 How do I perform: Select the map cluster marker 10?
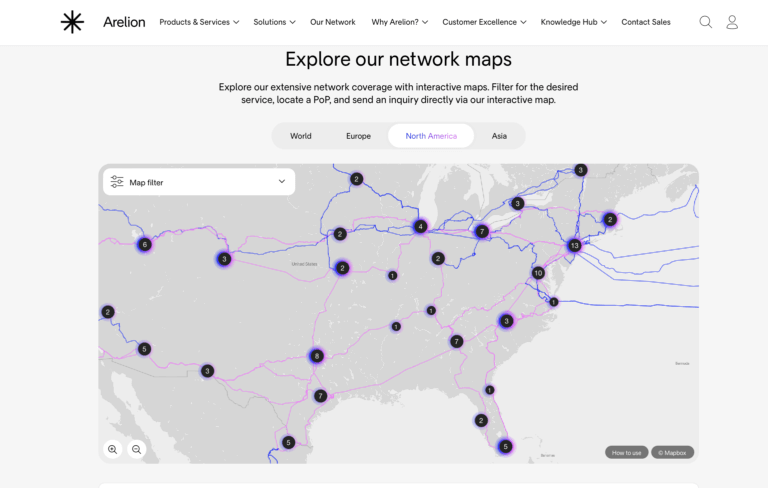538,273
